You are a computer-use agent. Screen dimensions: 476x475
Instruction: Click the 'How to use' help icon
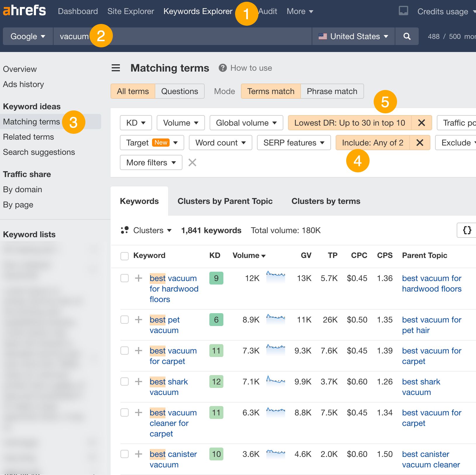click(x=223, y=68)
